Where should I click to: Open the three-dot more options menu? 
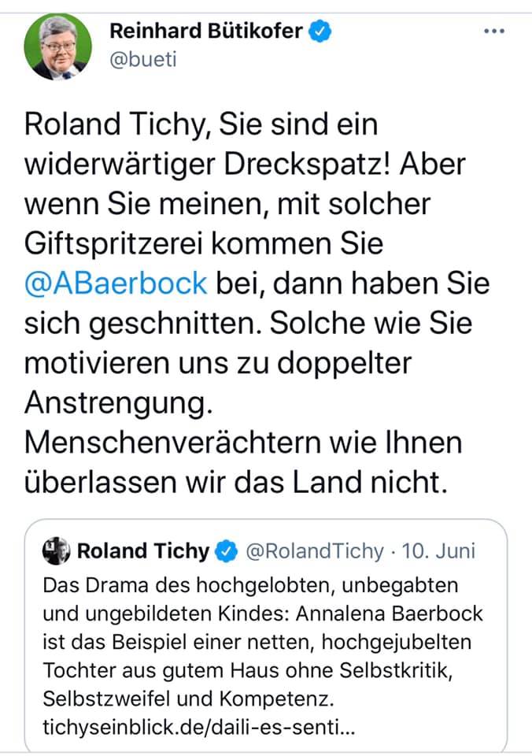tap(493, 31)
